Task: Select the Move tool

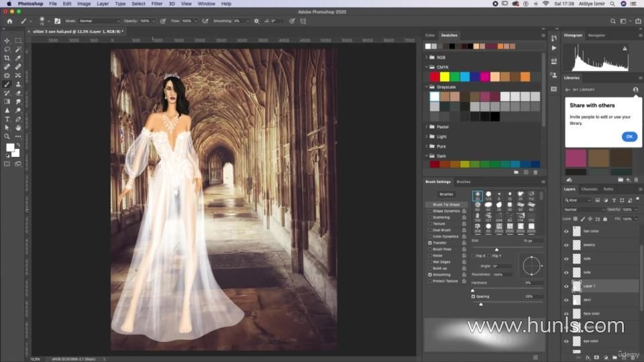Action: [x=7, y=41]
